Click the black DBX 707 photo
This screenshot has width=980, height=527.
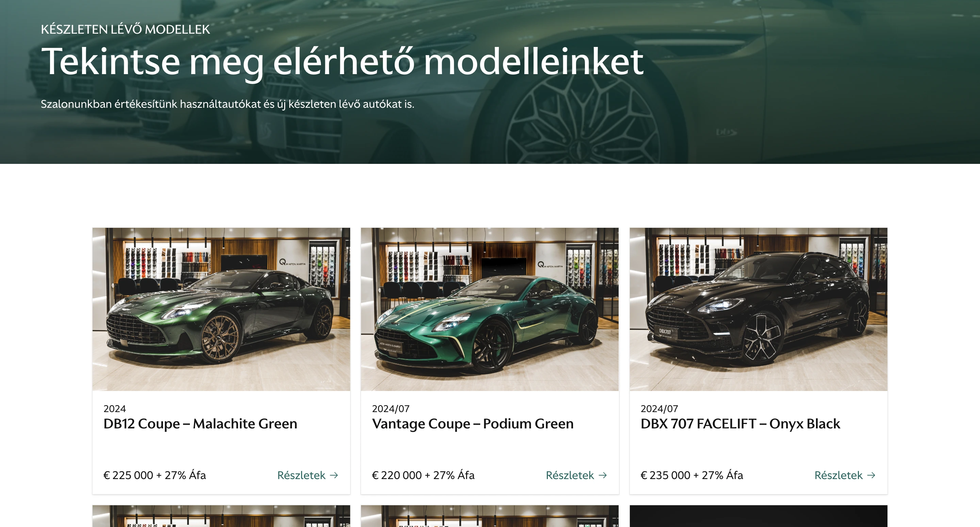point(758,309)
